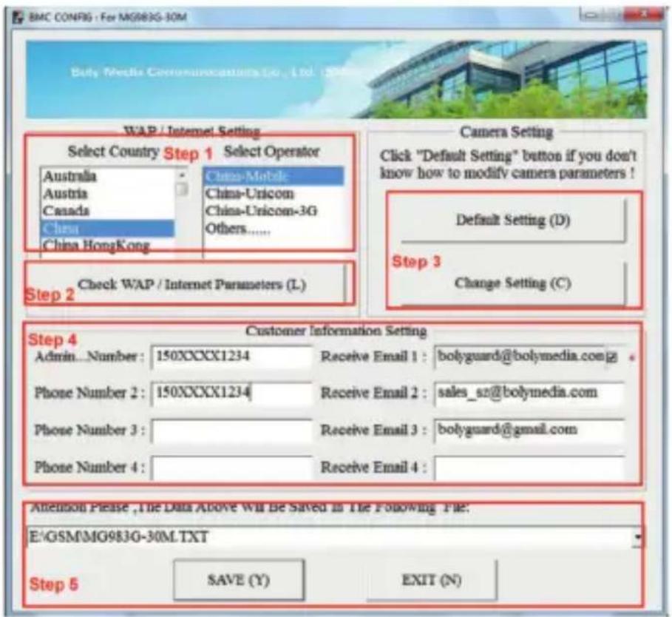Image resolution: width=672 pixels, height=617 pixels.
Task: Click the SAVE (Y) button
Action: (239, 580)
